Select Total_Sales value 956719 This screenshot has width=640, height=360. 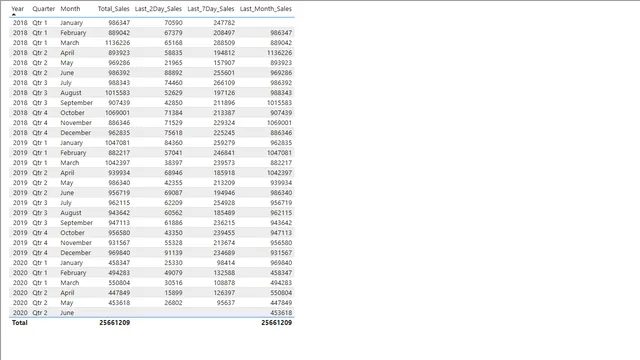119,193
